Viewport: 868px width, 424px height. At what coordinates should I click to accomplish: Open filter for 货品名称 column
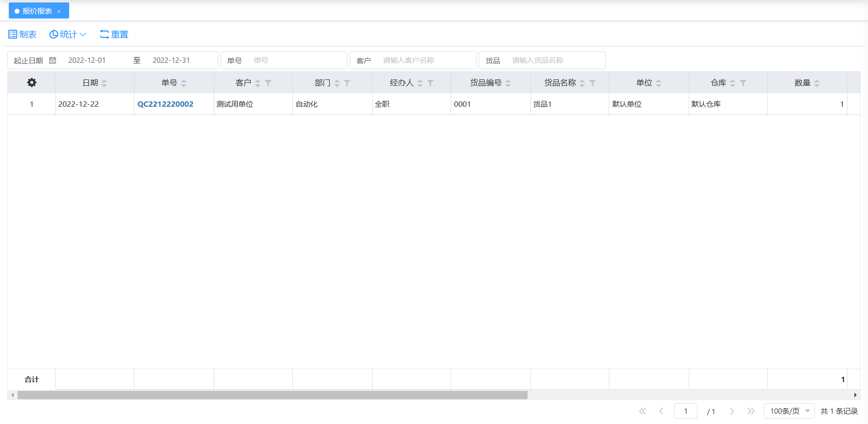click(592, 83)
